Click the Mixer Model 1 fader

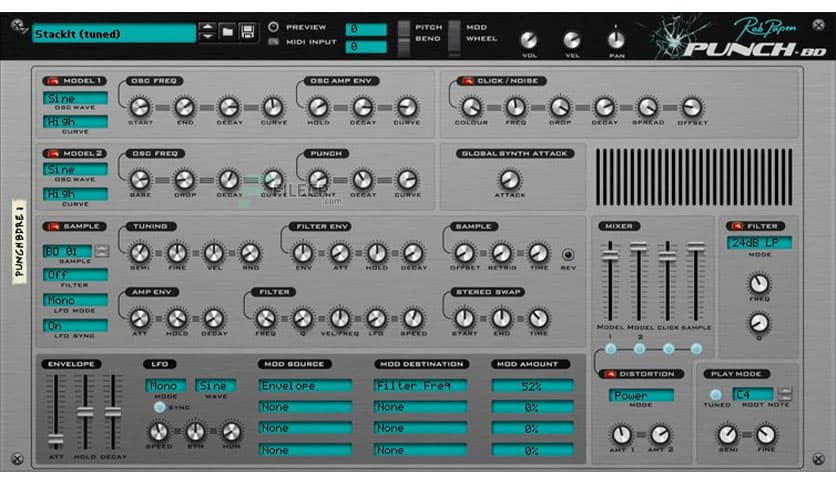(x=610, y=255)
